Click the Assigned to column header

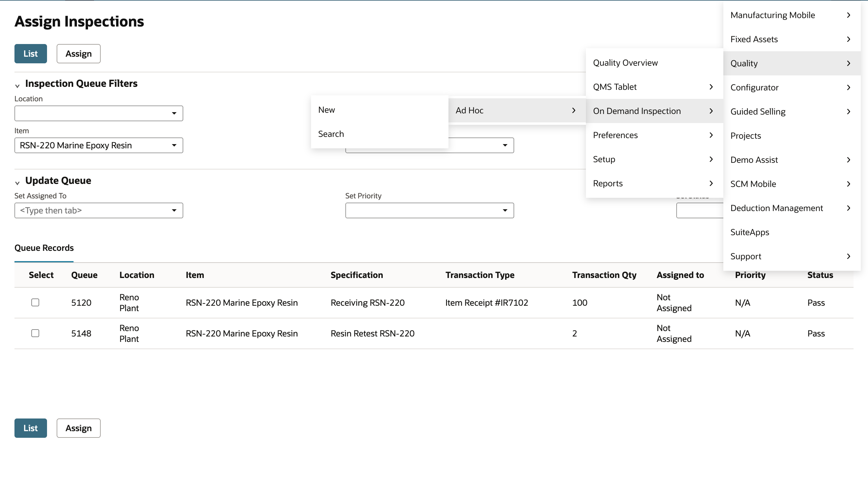click(x=680, y=275)
